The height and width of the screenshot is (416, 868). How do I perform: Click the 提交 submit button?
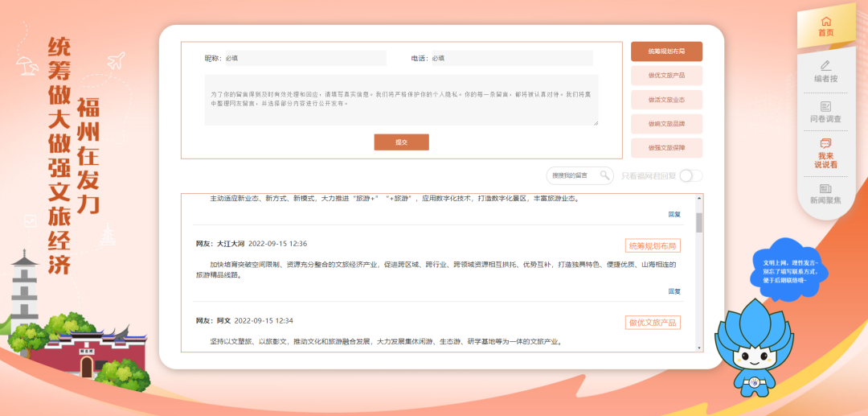point(401,142)
